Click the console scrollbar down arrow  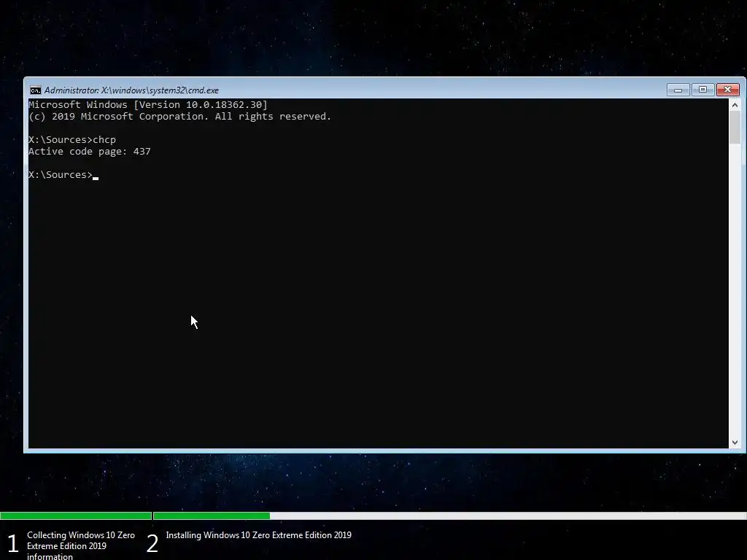[735, 443]
